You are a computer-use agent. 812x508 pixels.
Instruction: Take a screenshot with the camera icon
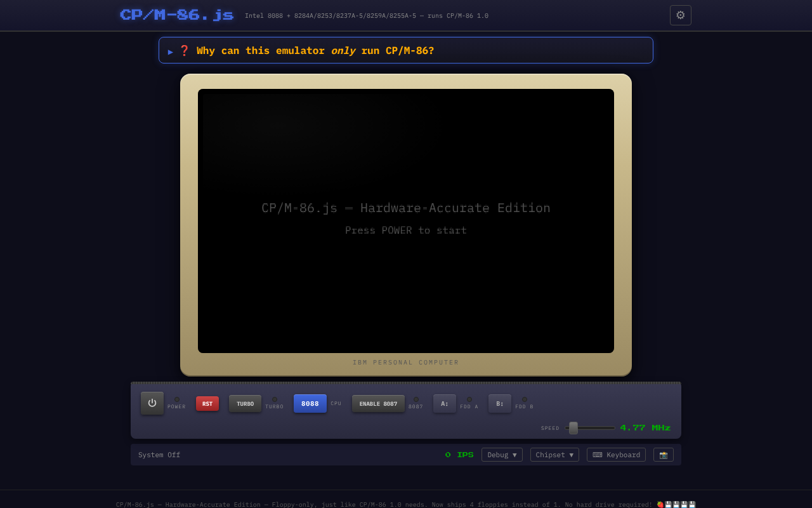point(664,455)
